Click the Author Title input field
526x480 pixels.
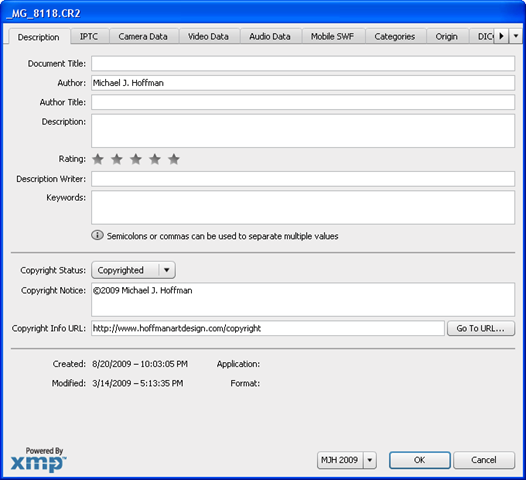(303, 102)
